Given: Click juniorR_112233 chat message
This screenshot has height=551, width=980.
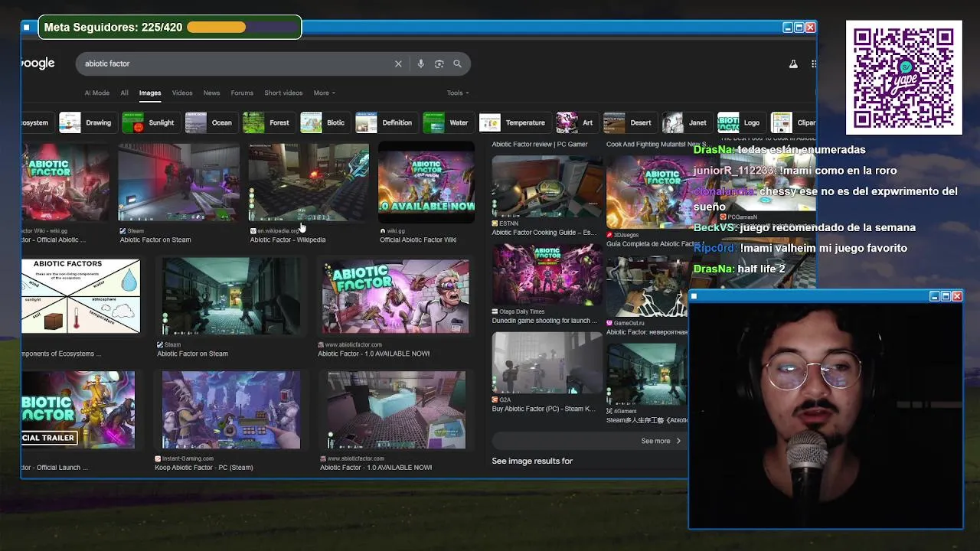Looking at the screenshot, I should [x=795, y=171].
